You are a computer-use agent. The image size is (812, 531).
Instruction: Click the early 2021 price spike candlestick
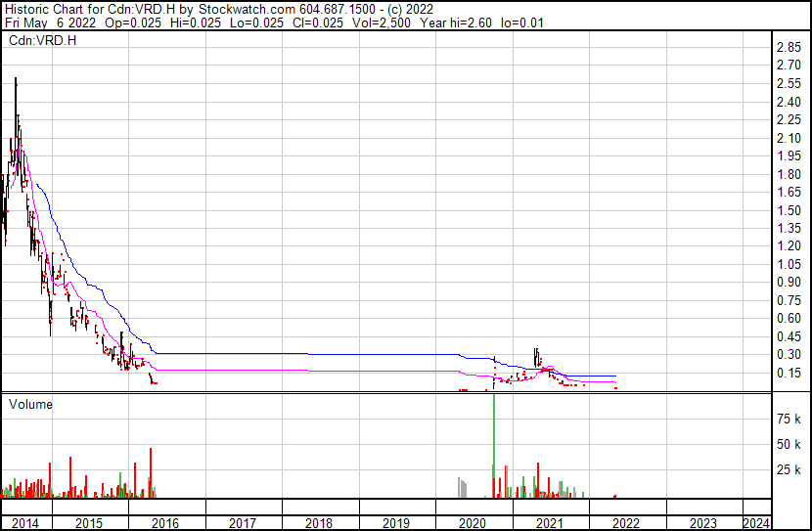[x=536, y=356]
